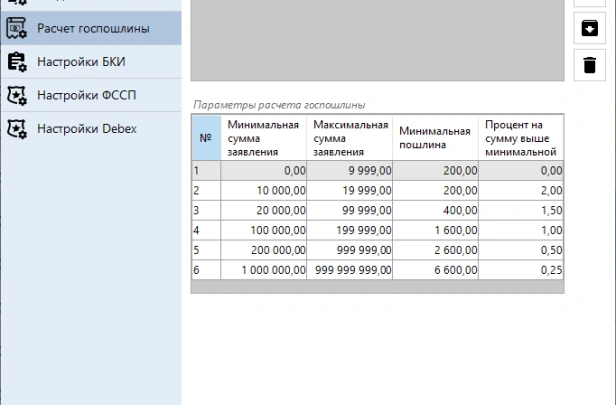
Task: Open the Настройки БКИ text label
Action: 81,62
